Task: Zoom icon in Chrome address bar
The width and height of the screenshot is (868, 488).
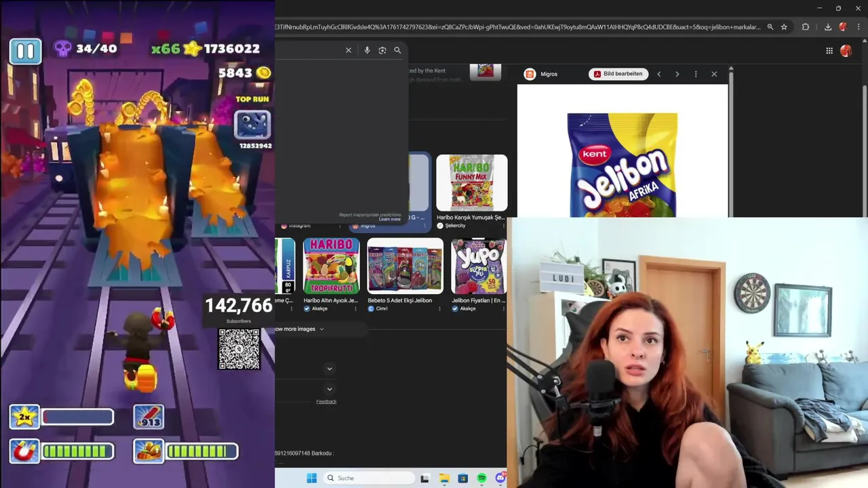Action: (770, 27)
